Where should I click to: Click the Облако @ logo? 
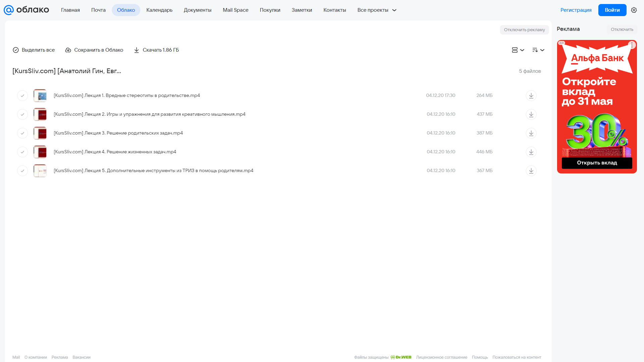click(26, 10)
